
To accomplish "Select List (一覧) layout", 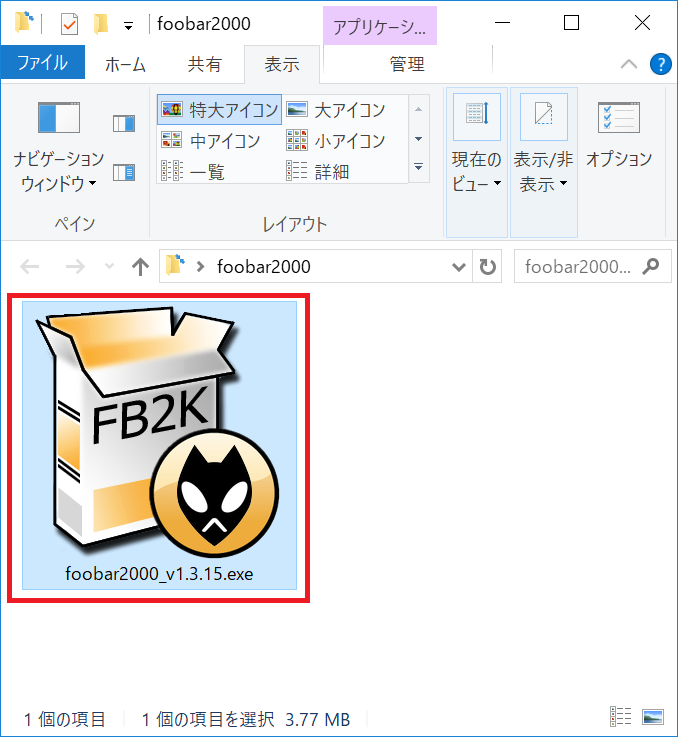I will click(x=193, y=171).
